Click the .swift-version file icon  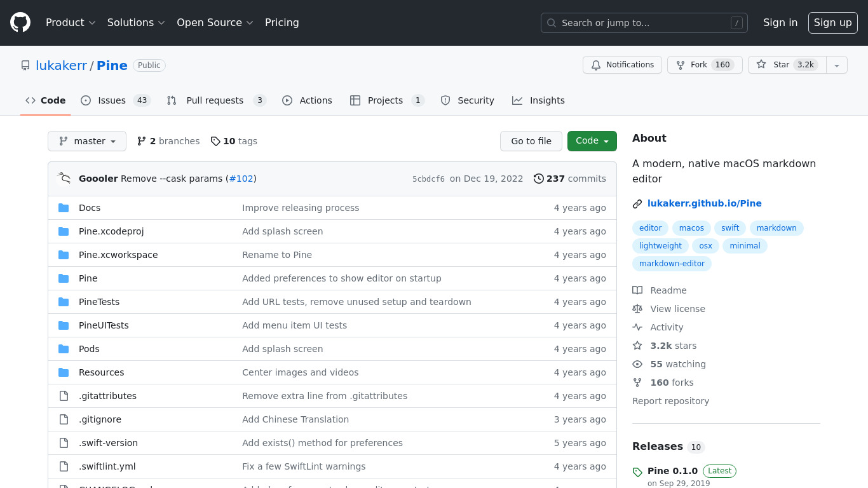(x=64, y=443)
